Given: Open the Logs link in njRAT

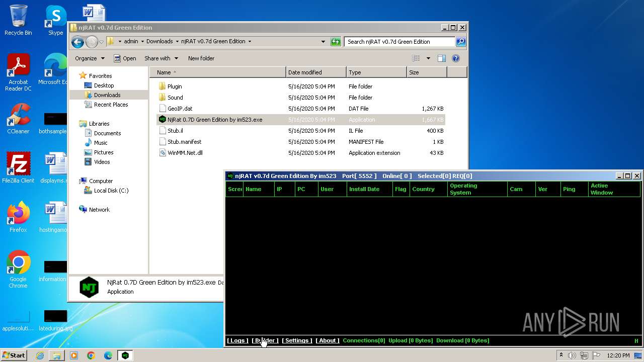Looking at the screenshot, I should pyautogui.click(x=237, y=340).
